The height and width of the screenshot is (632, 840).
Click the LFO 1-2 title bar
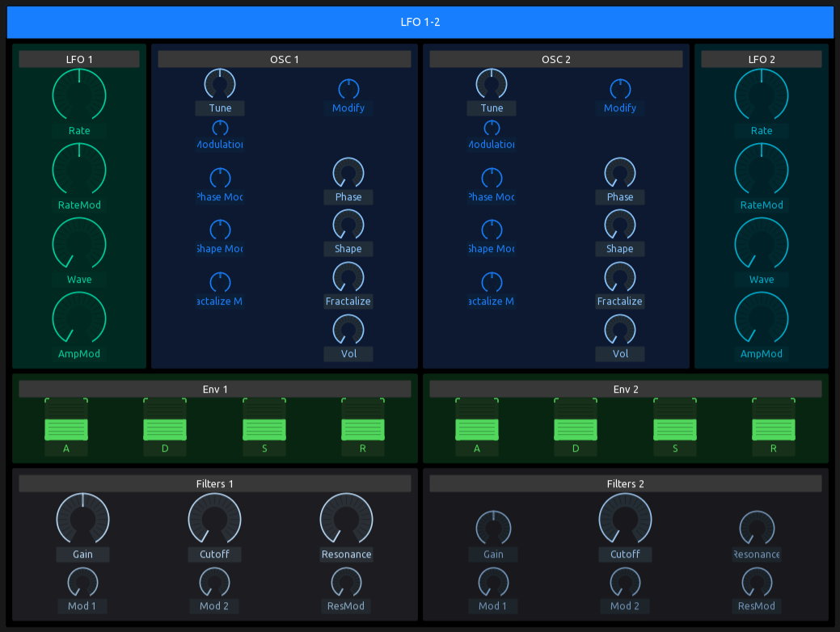420,22
